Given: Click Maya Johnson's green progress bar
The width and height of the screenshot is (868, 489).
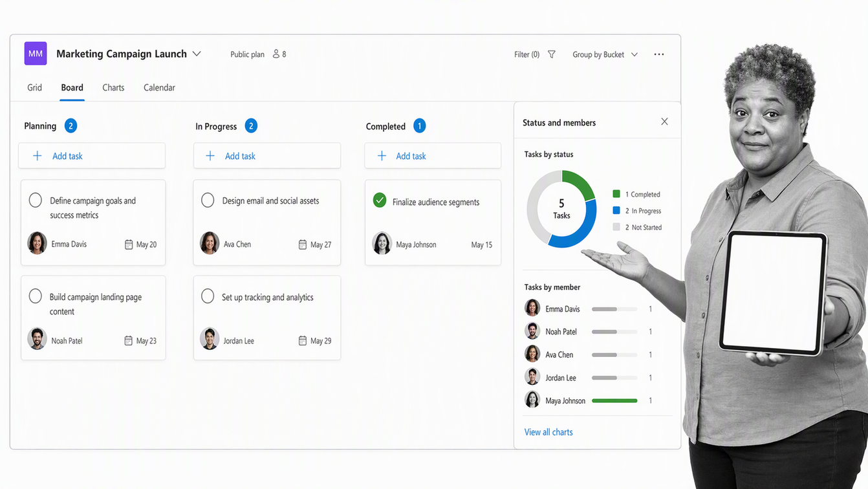Looking at the screenshot, I should pyautogui.click(x=614, y=401).
